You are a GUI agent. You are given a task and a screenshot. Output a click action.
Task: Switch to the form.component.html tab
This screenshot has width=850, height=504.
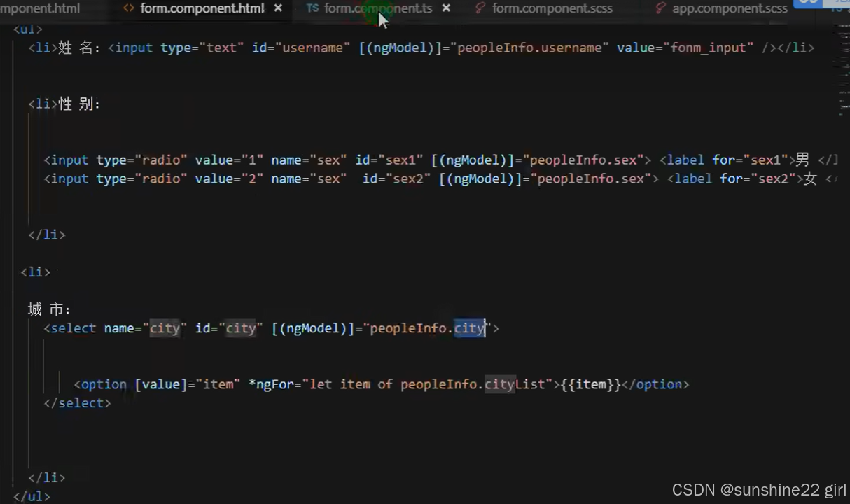click(x=202, y=8)
